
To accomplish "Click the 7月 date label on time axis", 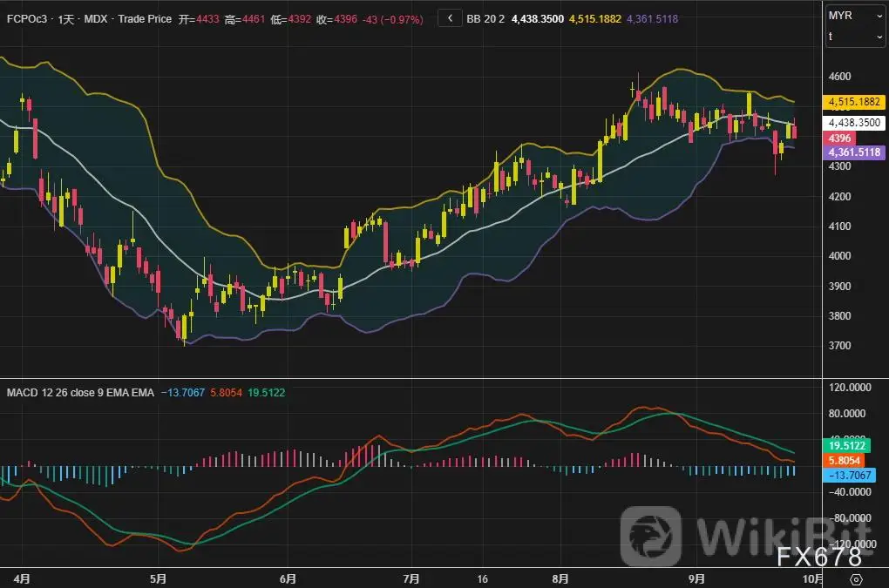I will click(411, 579).
